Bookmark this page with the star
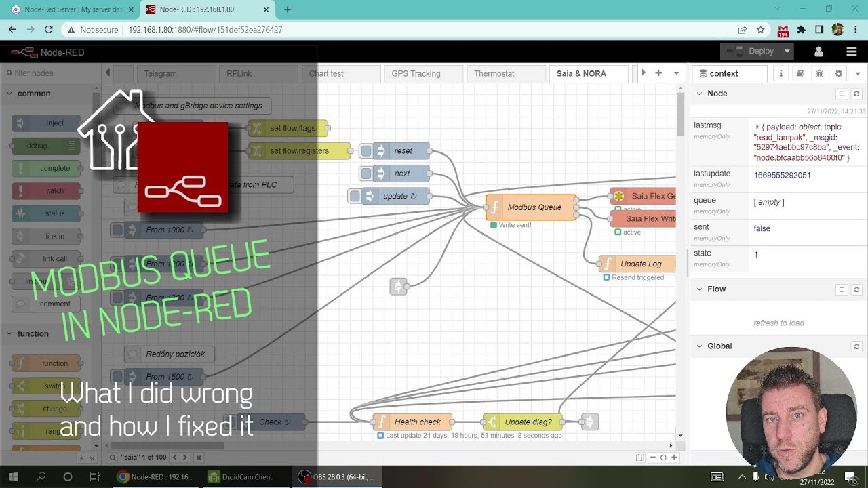This screenshot has width=868, height=488. 761,30
